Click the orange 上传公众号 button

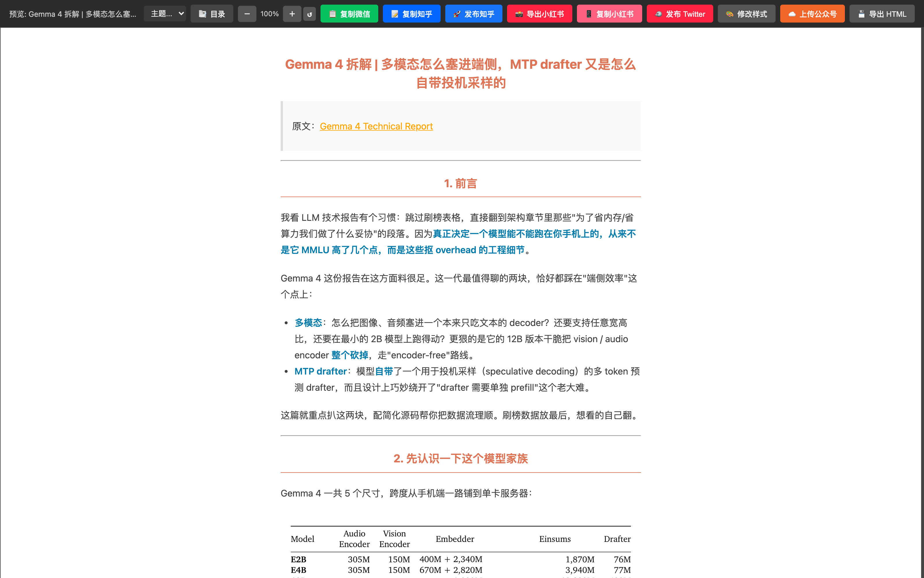(x=813, y=14)
